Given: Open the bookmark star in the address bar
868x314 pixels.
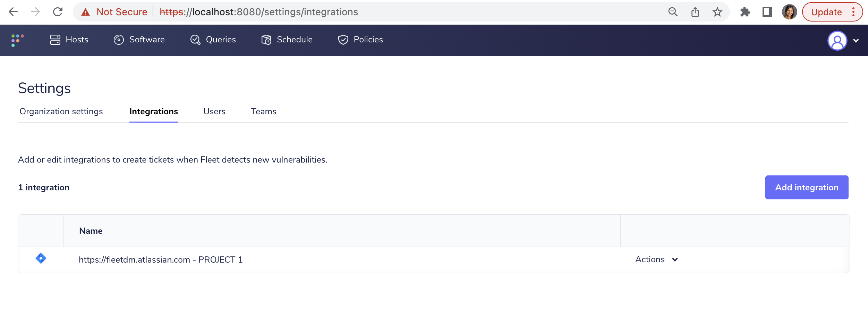Looking at the screenshot, I should (x=717, y=12).
